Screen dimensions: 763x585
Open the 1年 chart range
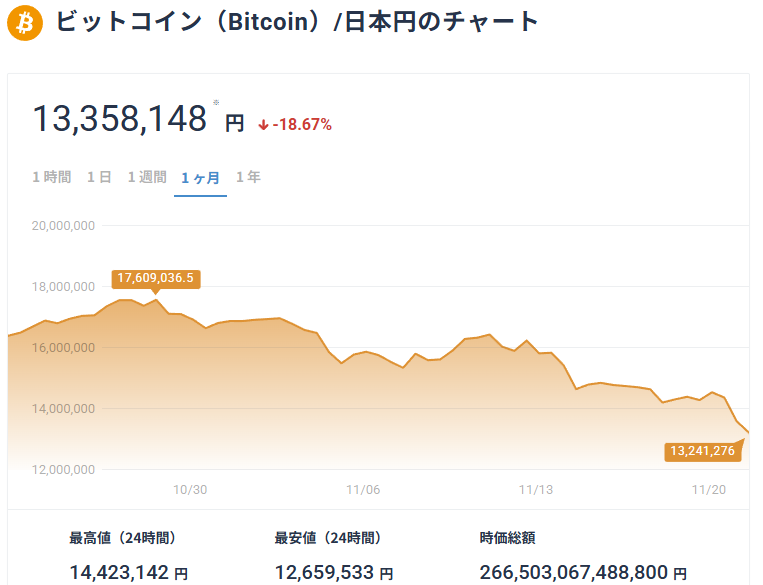(248, 177)
